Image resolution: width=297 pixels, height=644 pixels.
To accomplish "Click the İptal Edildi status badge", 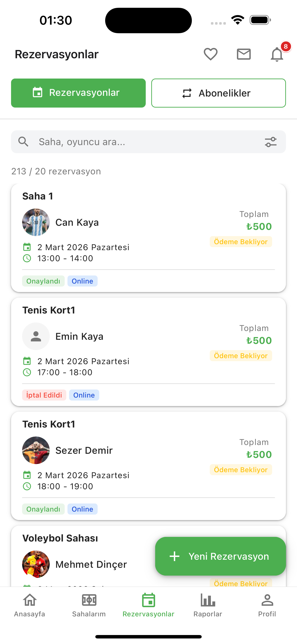I will (x=44, y=395).
